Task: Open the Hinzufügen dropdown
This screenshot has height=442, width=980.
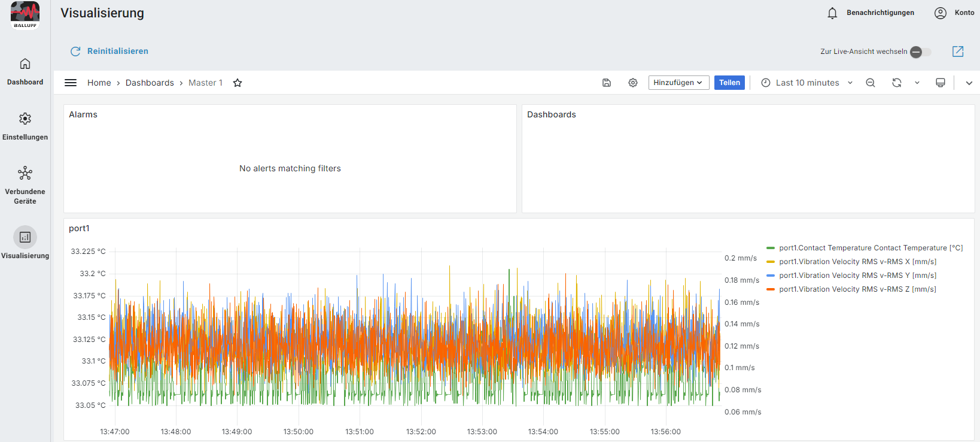Action: [678, 83]
